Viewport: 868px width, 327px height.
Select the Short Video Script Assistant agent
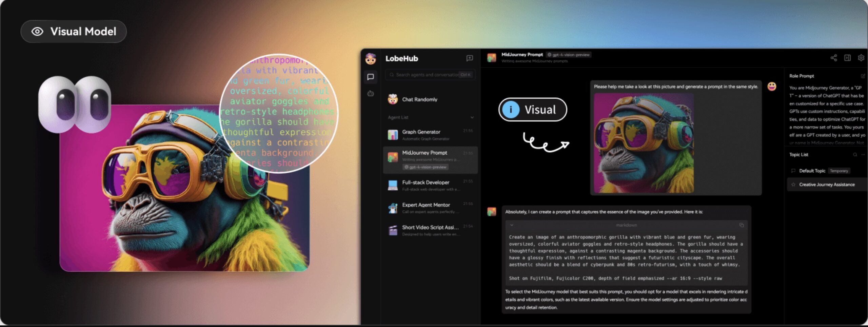pyautogui.click(x=430, y=230)
